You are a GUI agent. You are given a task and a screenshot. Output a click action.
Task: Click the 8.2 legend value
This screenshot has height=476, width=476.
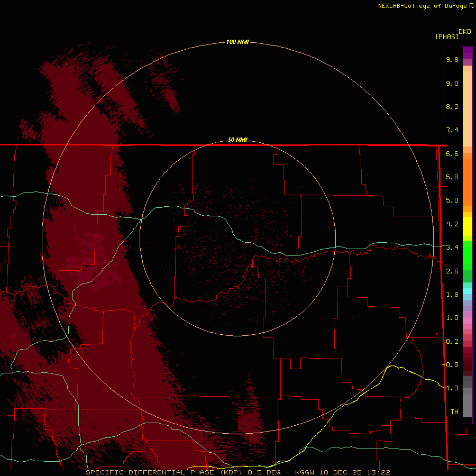click(452, 106)
